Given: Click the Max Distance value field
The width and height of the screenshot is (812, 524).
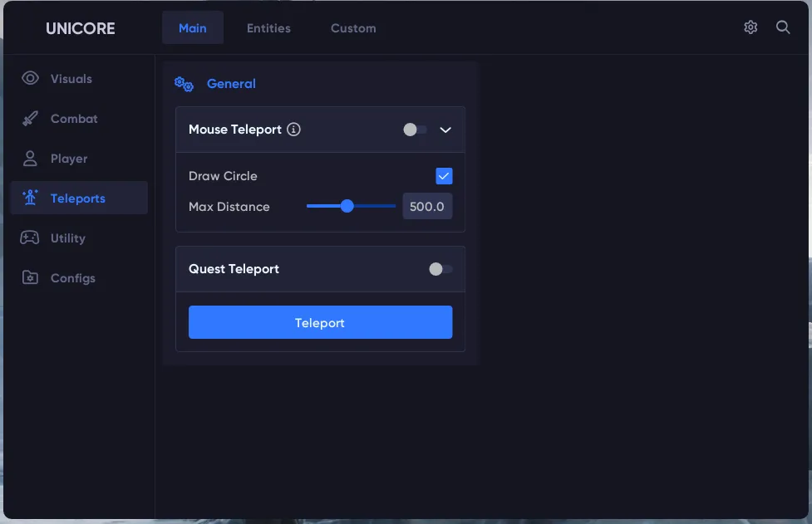Looking at the screenshot, I should (x=427, y=206).
